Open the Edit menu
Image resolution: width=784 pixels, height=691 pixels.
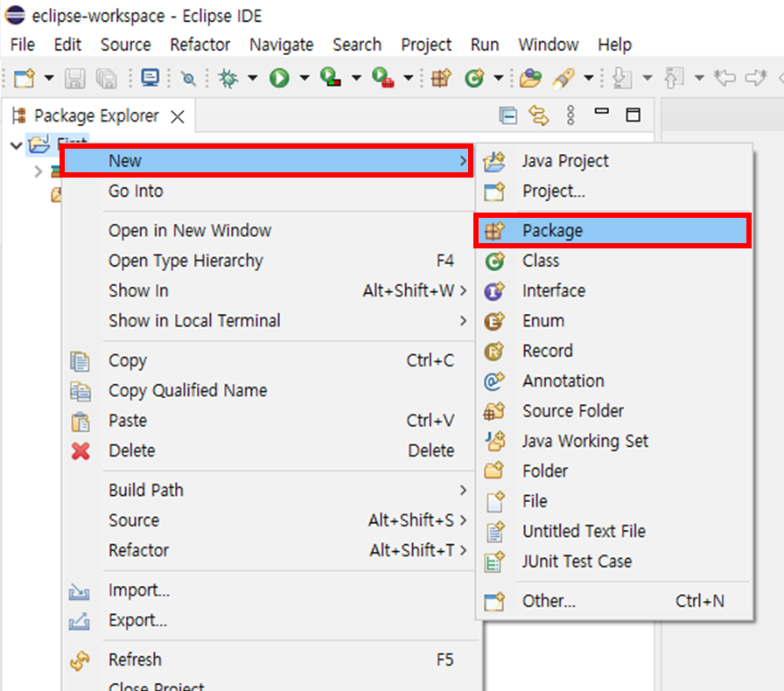pyautogui.click(x=67, y=45)
